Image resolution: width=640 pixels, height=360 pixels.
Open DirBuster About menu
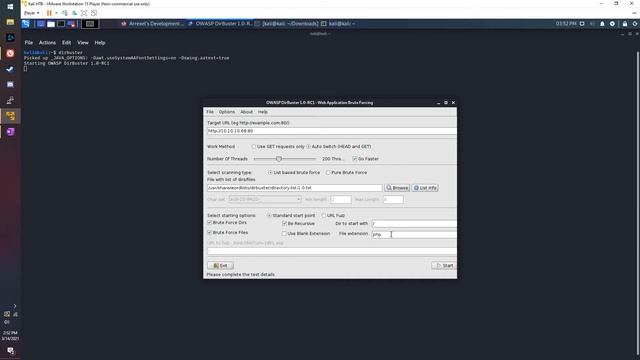(x=246, y=112)
